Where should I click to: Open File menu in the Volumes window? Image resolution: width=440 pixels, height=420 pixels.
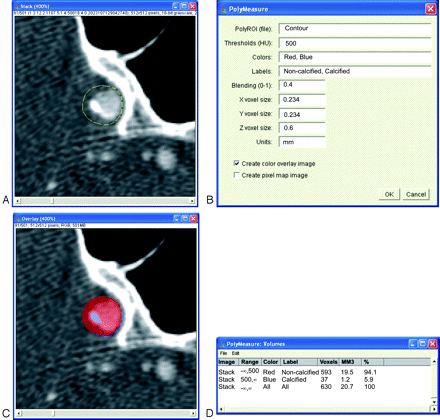click(x=223, y=353)
